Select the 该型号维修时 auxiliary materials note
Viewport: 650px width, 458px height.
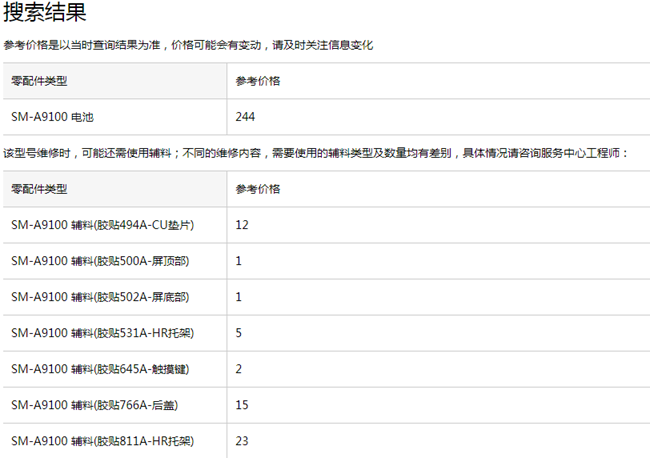pos(316,153)
